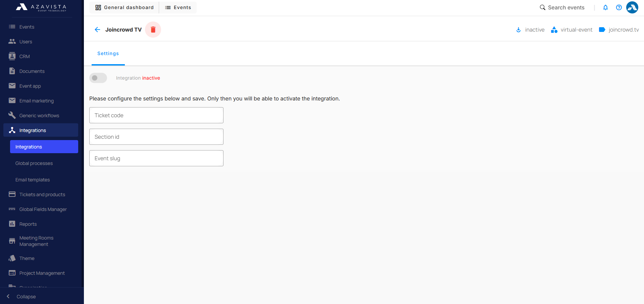This screenshot has width=644, height=304.
Task: Open the Users sidebar label
Action: pyautogui.click(x=26, y=42)
